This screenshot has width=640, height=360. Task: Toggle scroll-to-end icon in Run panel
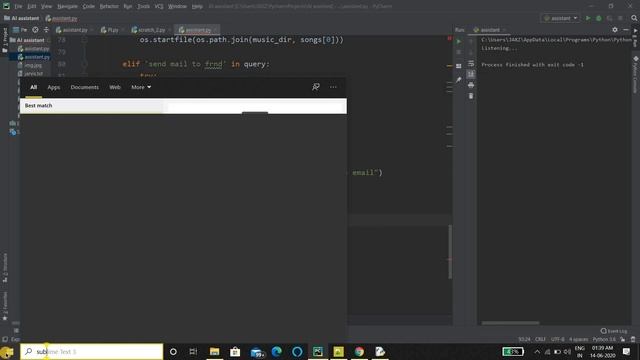tap(471, 74)
